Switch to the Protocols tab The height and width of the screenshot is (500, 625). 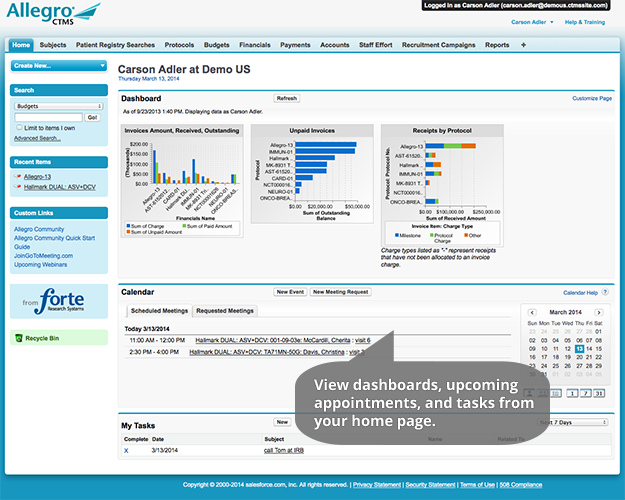(179, 45)
